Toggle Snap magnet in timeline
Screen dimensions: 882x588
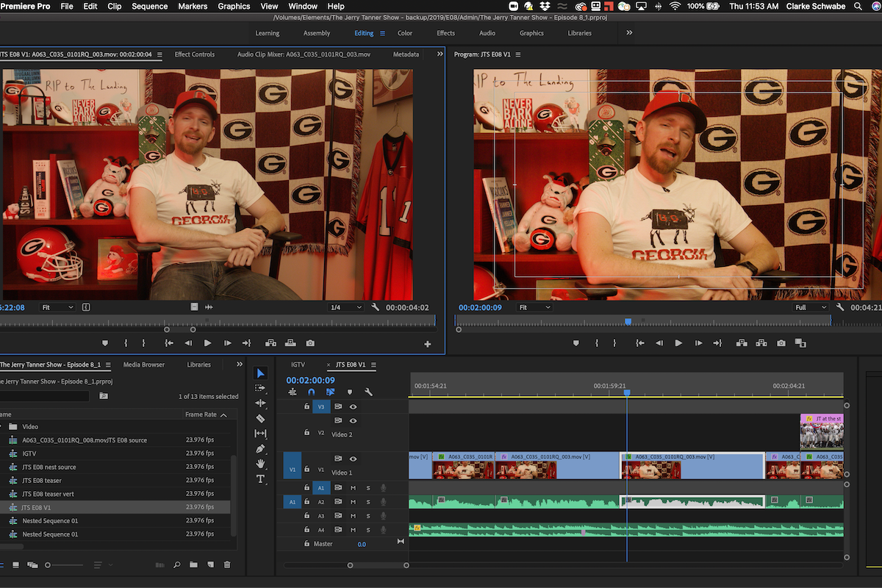[312, 392]
